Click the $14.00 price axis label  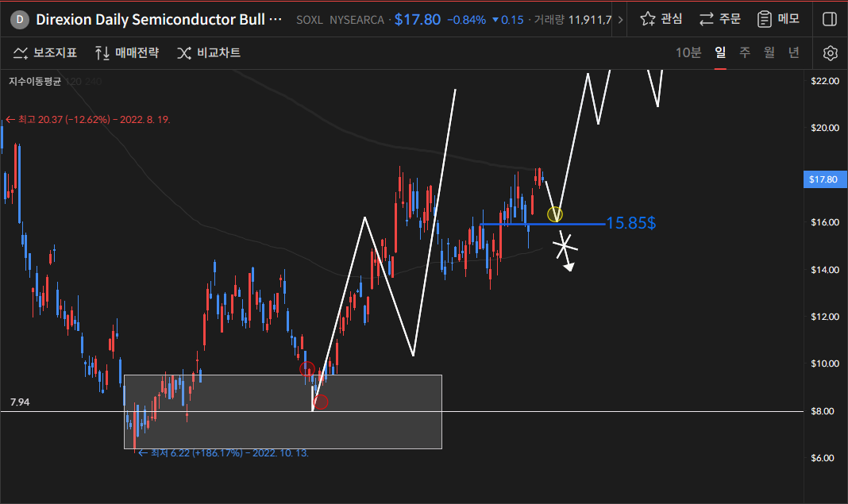pyautogui.click(x=825, y=270)
